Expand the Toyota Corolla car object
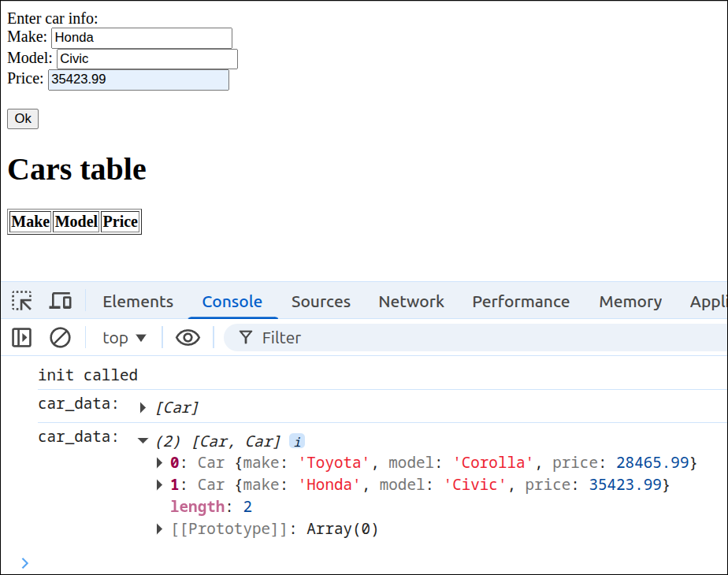This screenshot has width=728, height=575. (158, 462)
